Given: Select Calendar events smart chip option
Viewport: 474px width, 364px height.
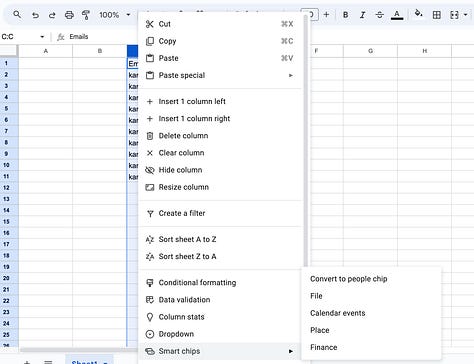Looking at the screenshot, I should click(371, 313).
